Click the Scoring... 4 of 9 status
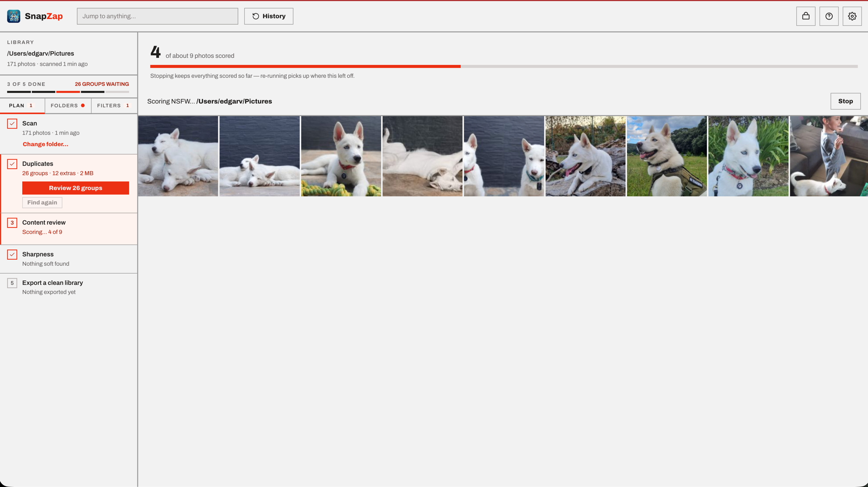The width and height of the screenshot is (868, 487). tap(42, 232)
